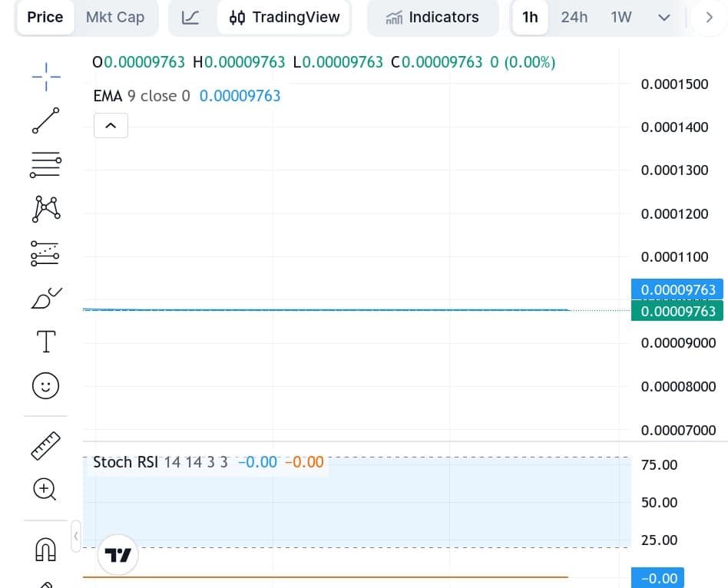The height and width of the screenshot is (588, 728).
Task: Click the EMA 9 value label
Action: [x=240, y=96]
